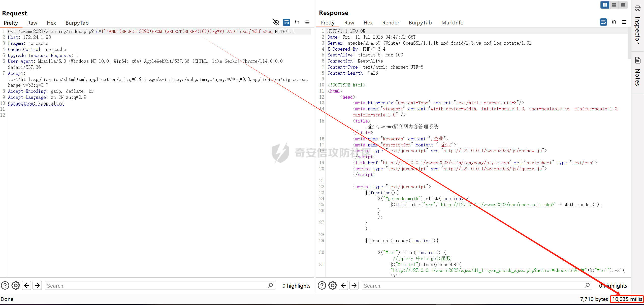Click Cache-Control: no-cache header line

coord(37,49)
